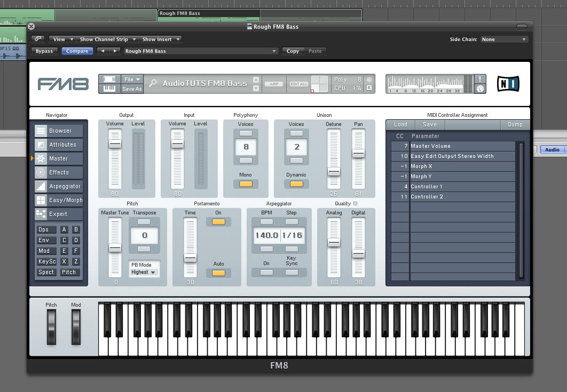567x392 pixels.
Task: Select next preset arrow next to Compare
Action: [115, 51]
